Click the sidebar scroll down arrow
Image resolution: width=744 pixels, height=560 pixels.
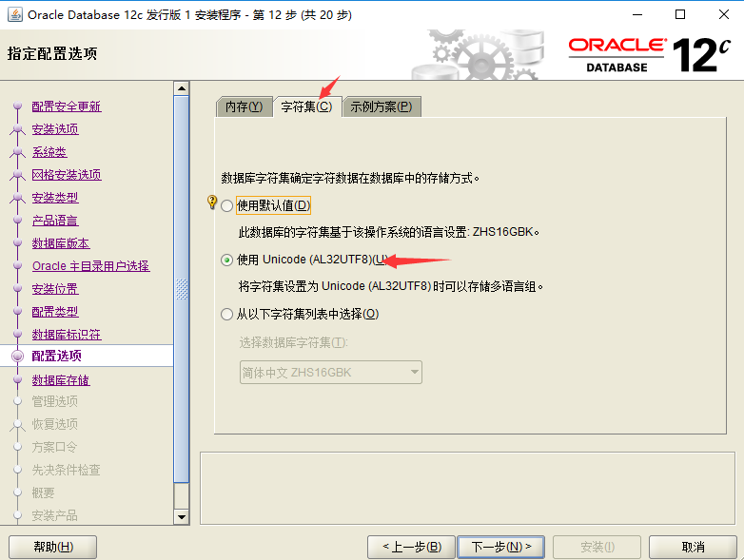click(182, 517)
